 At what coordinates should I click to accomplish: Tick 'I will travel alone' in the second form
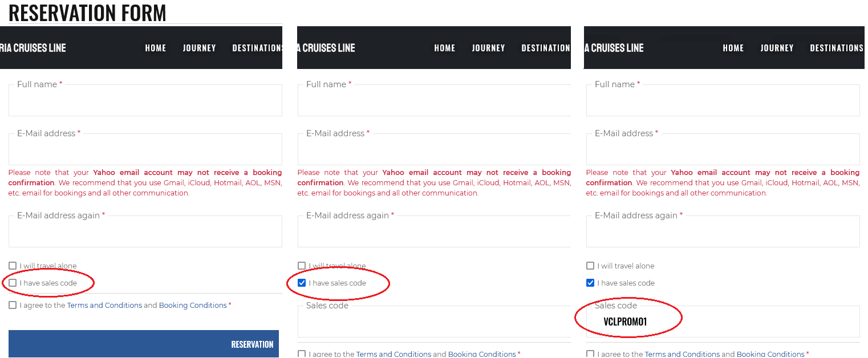[x=302, y=266]
